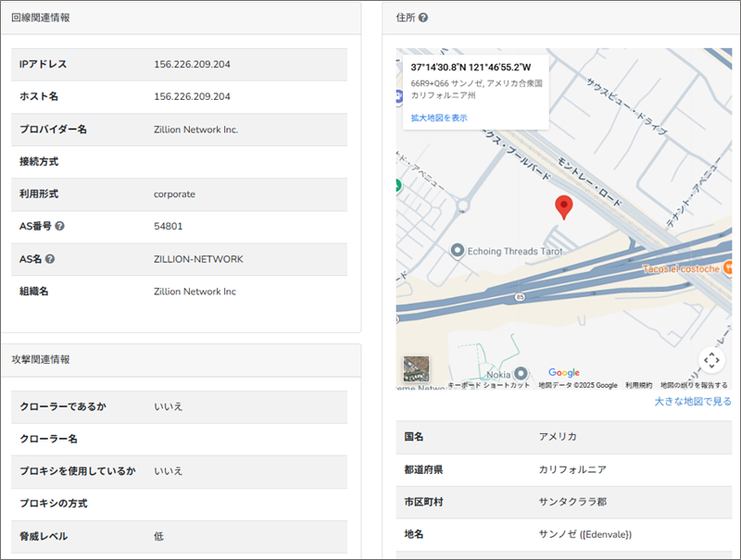Viewport: 741px width, 560px height.
Task: Open the 拡大地図を表示 link
Action: 439,118
